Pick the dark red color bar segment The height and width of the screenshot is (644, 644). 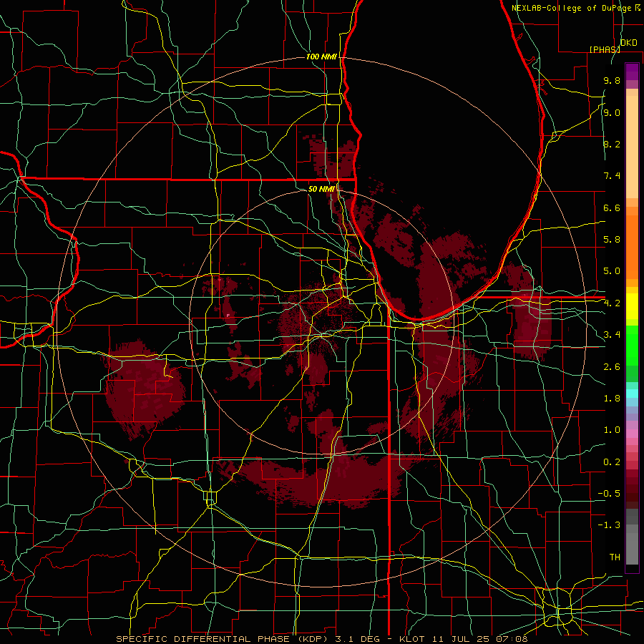(x=632, y=489)
